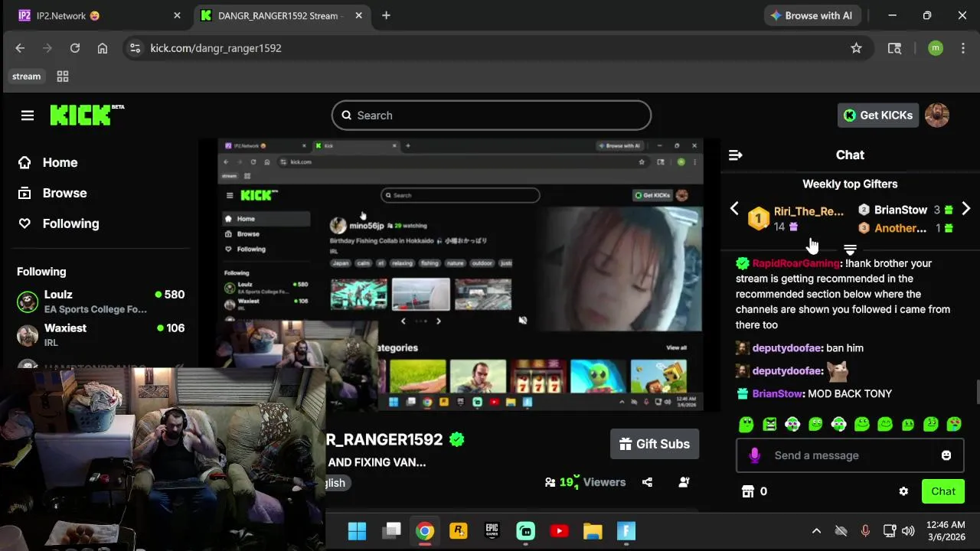
Task: Open Waxiest in the Following list
Action: pyautogui.click(x=100, y=335)
